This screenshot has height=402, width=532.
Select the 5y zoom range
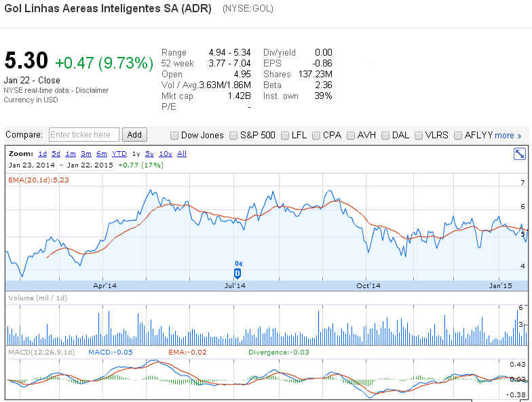tap(149, 153)
